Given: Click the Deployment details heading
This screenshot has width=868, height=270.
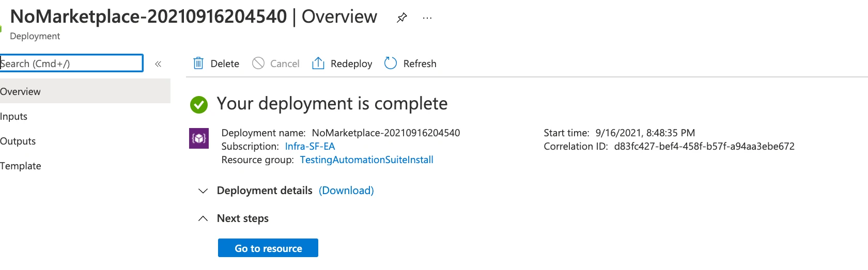Looking at the screenshot, I should pyautogui.click(x=265, y=190).
